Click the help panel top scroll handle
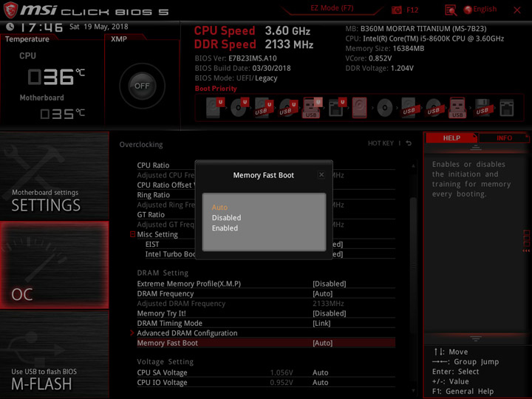Image resolution: width=532 pixels, height=399 pixels. coord(476,148)
